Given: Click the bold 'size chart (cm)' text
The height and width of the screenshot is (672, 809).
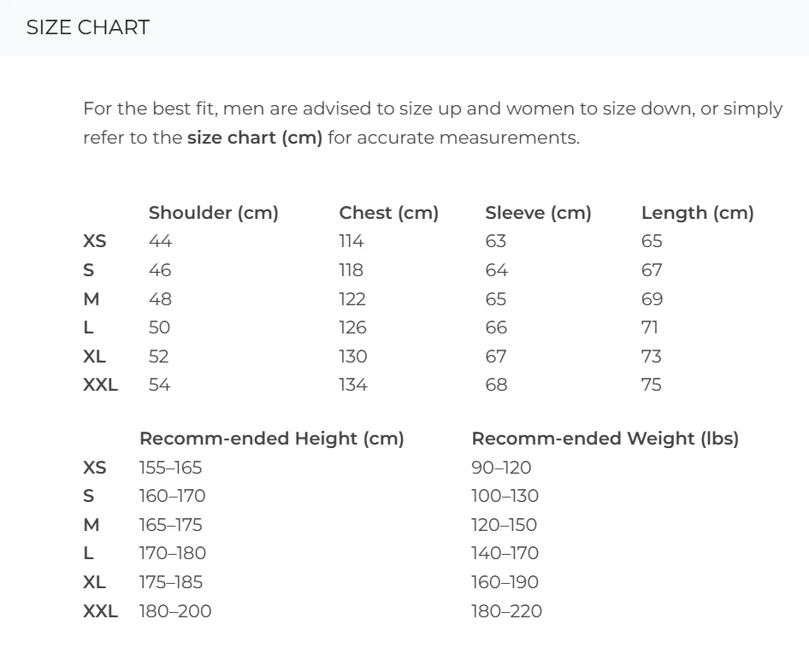Looking at the screenshot, I should (x=255, y=138).
